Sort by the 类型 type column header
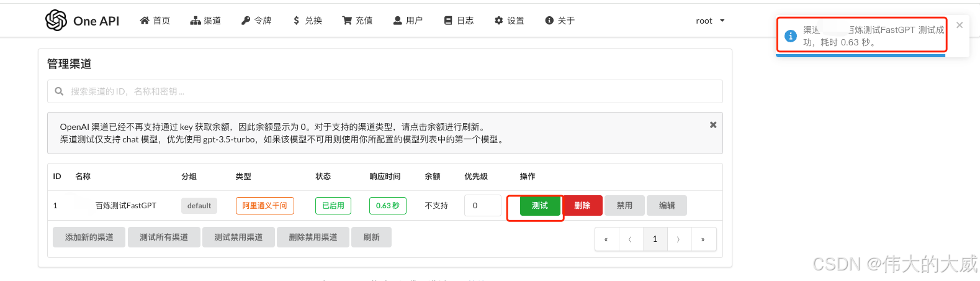Screen dimensions: 980x281 tap(244, 177)
